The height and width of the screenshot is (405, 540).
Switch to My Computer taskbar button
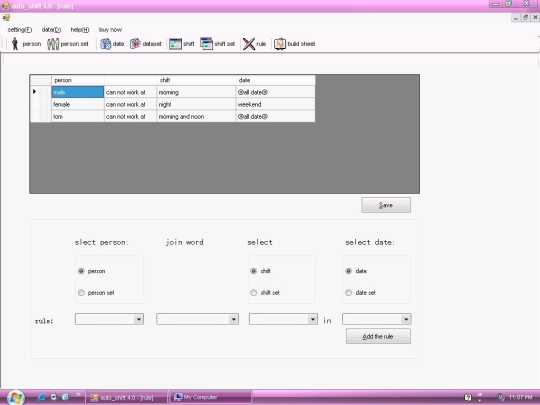[x=211, y=397]
